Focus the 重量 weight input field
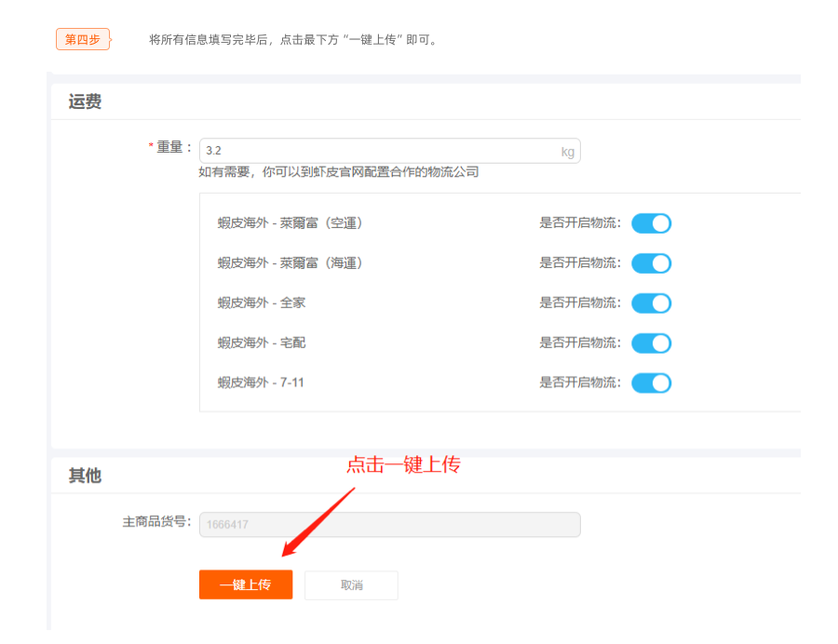The height and width of the screenshot is (644, 838). [389, 151]
